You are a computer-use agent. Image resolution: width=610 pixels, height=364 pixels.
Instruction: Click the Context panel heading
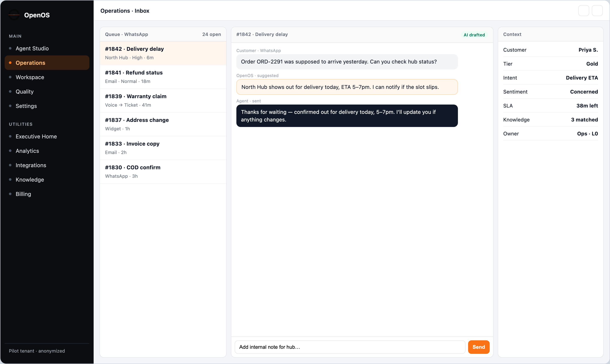click(512, 34)
